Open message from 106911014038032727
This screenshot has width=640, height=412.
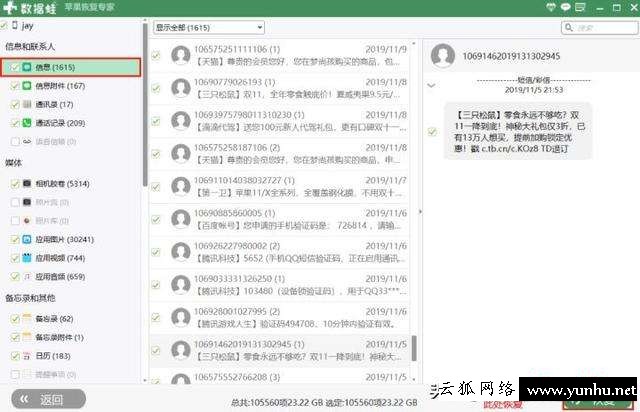click(280, 187)
